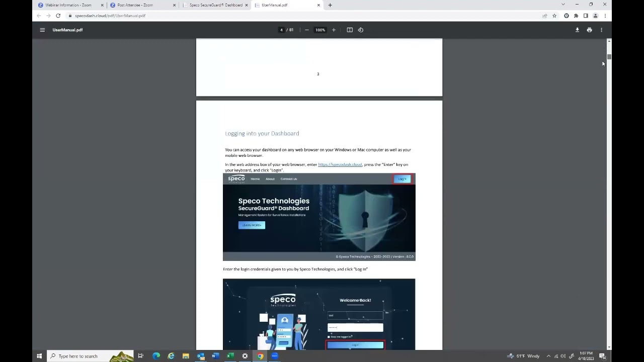This screenshot has width=644, height=362.
Task: Open File Explorer from the taskbar
Action: [x=186, y=356]
